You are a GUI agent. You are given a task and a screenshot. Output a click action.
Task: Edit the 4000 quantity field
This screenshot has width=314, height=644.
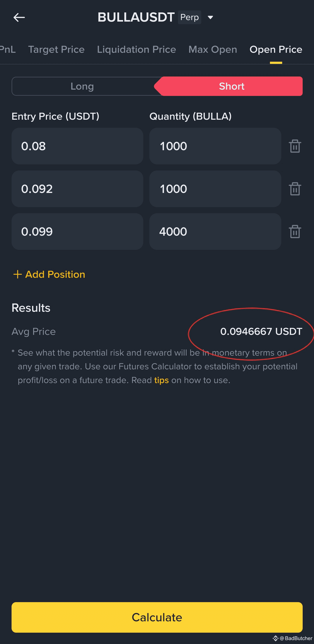[215, 232]
